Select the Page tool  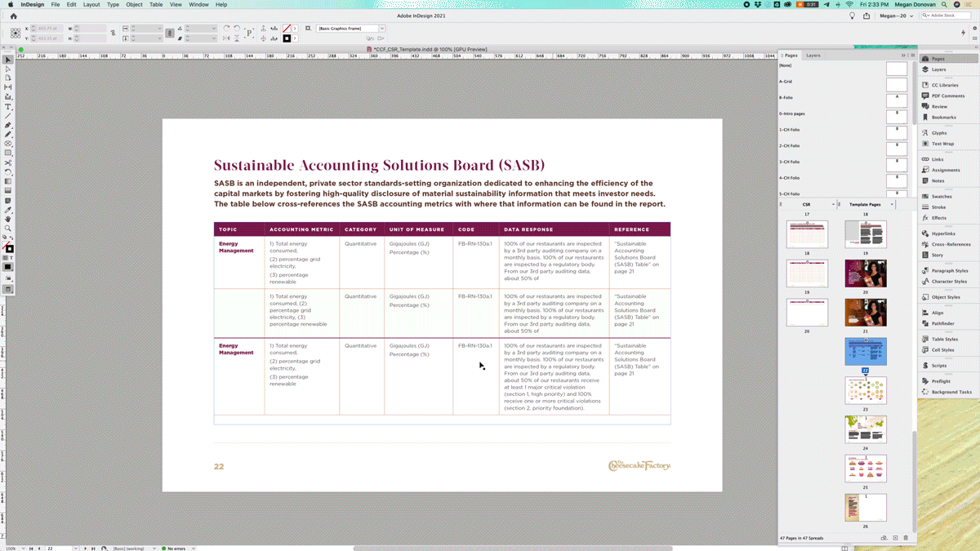point(8,78)
